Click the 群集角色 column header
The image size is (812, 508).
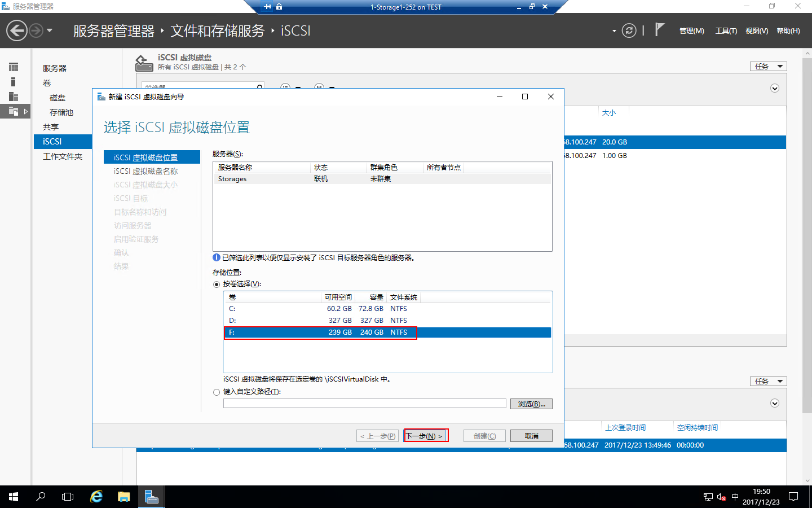pyautogui.click(x=384, y=168)
